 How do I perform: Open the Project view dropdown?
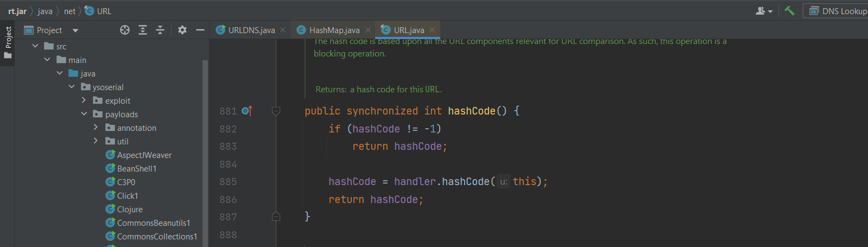75,30
